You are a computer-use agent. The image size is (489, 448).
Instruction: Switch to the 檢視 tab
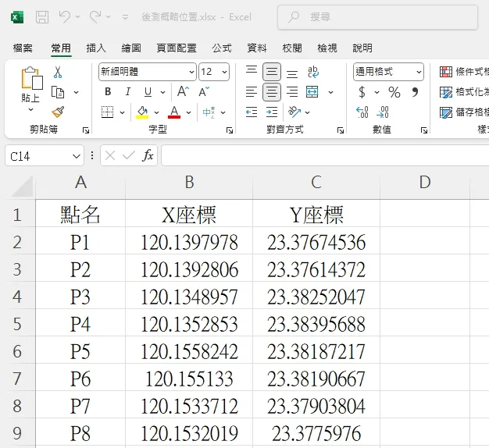pos(327,48)
